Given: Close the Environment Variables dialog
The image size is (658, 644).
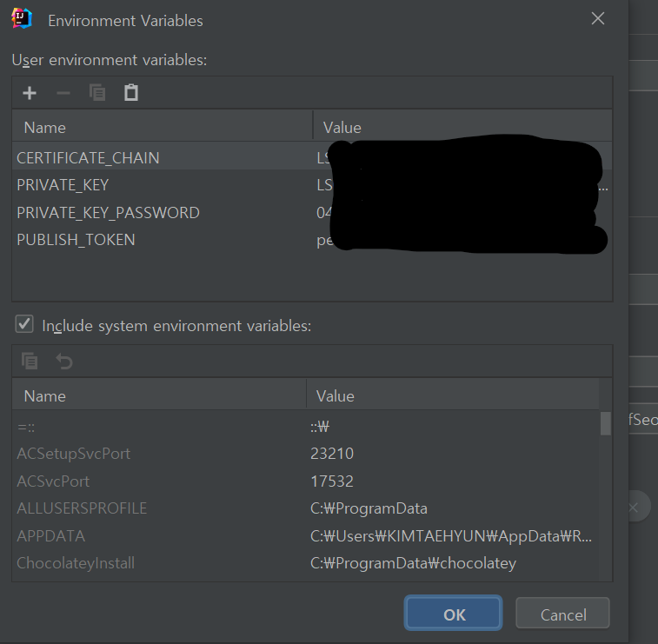Looking at the screenshot, I should point(597,18).
